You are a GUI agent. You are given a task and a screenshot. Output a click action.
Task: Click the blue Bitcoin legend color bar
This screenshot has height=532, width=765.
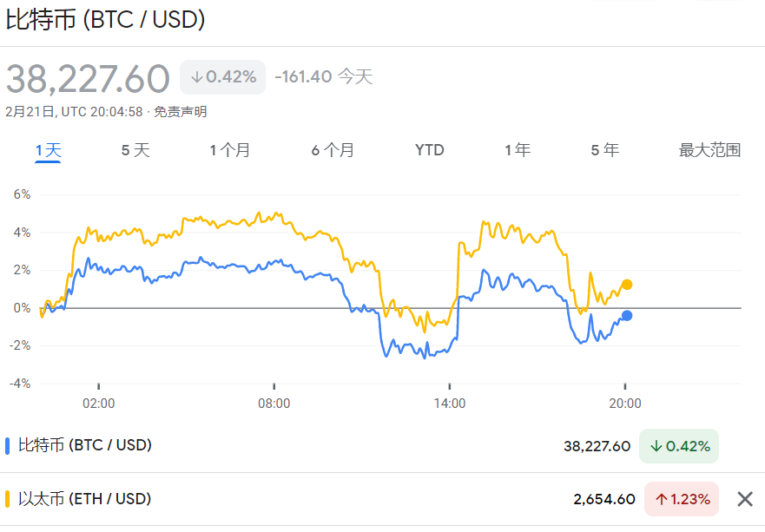click(8, 446)
